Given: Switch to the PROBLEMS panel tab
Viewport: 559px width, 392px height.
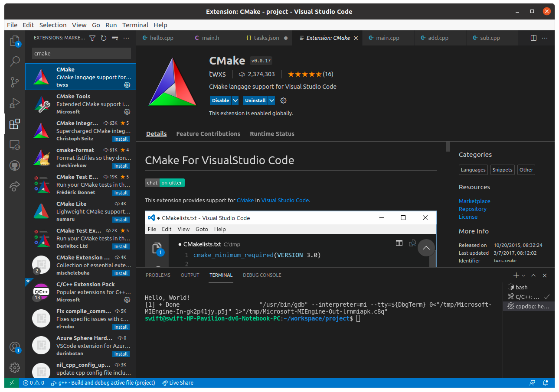Looking at the screenshot, I should [x=158, y=275].
